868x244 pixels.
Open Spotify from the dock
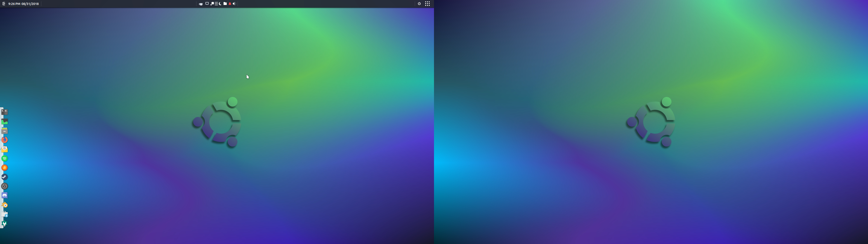[4, 158]
